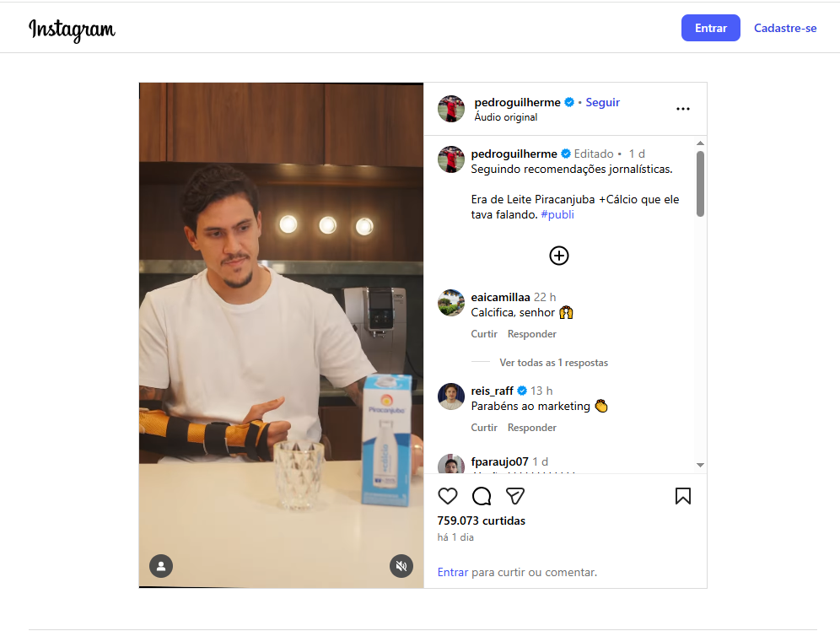Click the Instagram logo
Viewport: 840px width, 631px height.
[73, 30]
